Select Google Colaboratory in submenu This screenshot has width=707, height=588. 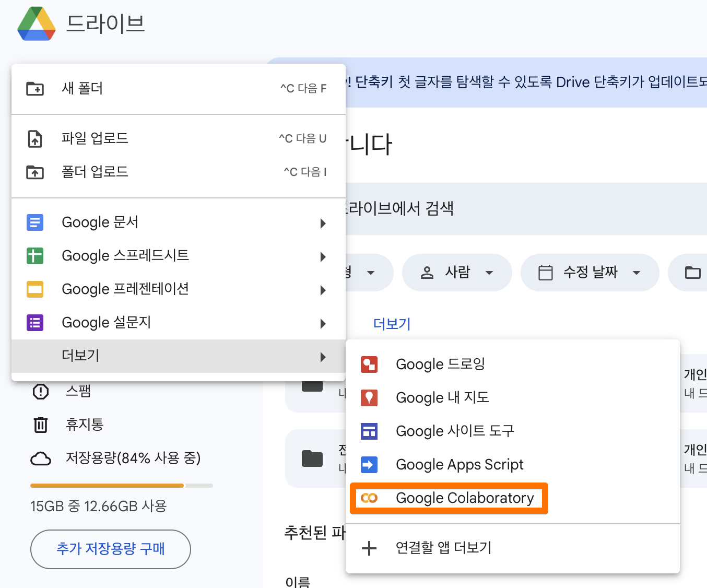coord(513,498)
